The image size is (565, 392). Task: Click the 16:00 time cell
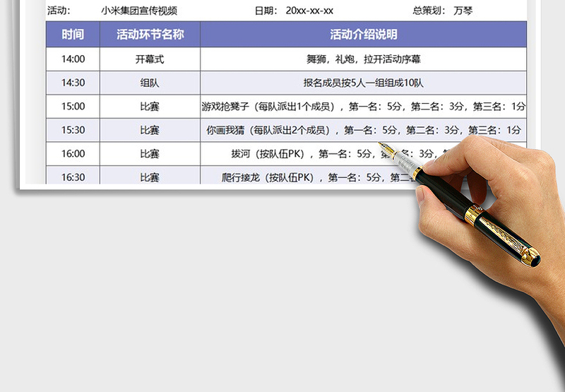click(x=73, y=154)
